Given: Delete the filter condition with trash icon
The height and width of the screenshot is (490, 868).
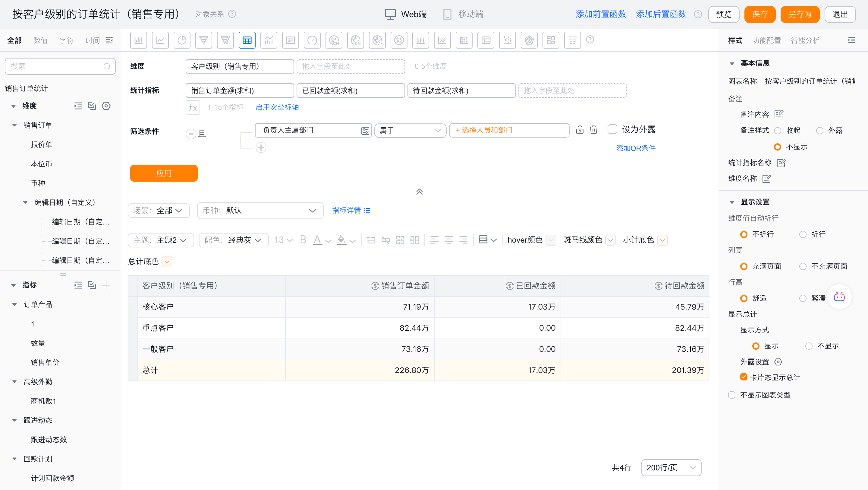Looking at the screenshot, I should pyautogui.click(x=594, y=130).
